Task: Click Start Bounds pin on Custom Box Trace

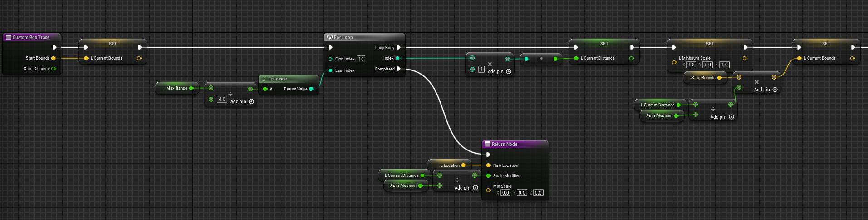Action: (54, 58)
